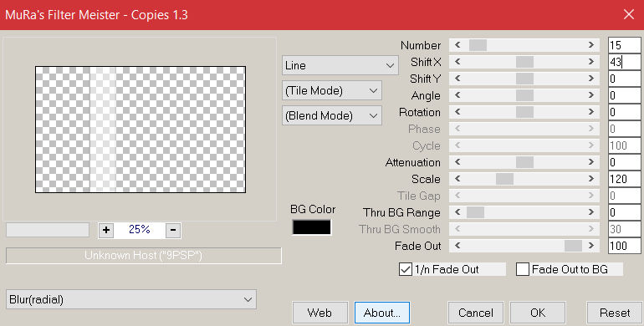The width and height of the screenshot is (644, 326).
Task: Click left arrow of Shift Y slider
Action: coord(457,79)
